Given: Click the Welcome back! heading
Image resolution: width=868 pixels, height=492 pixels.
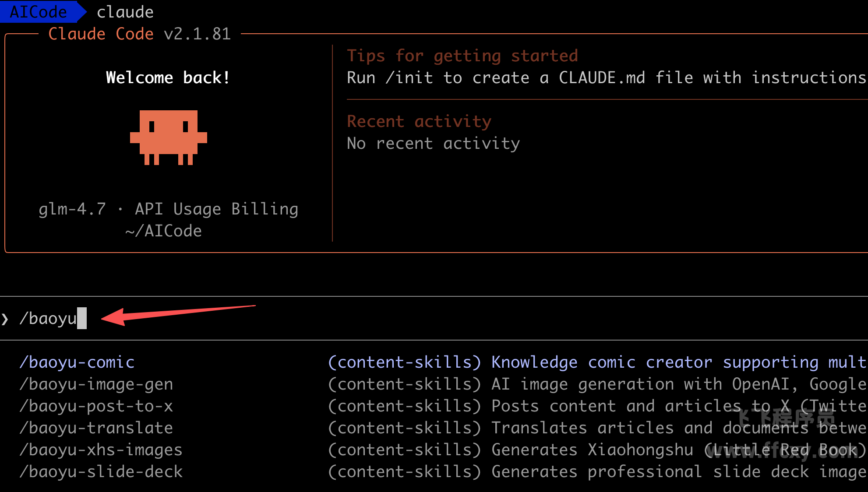Looking at the screenshot, I should click(168, 77).
